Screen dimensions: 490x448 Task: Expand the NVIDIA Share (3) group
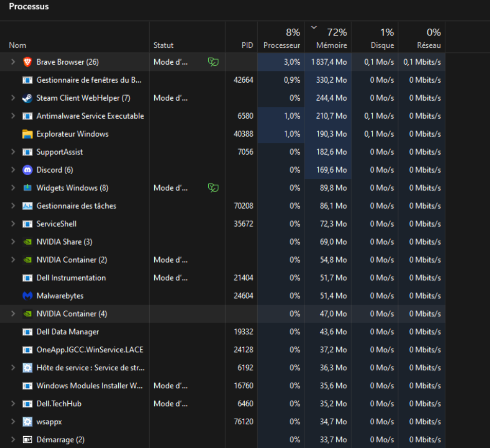click(x=13, y=242)
